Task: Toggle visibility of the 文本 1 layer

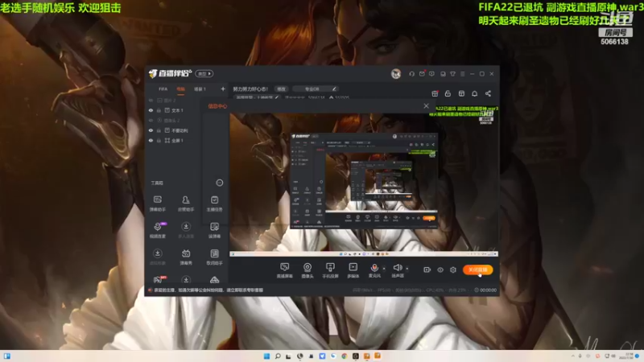Action: (151, 110)
